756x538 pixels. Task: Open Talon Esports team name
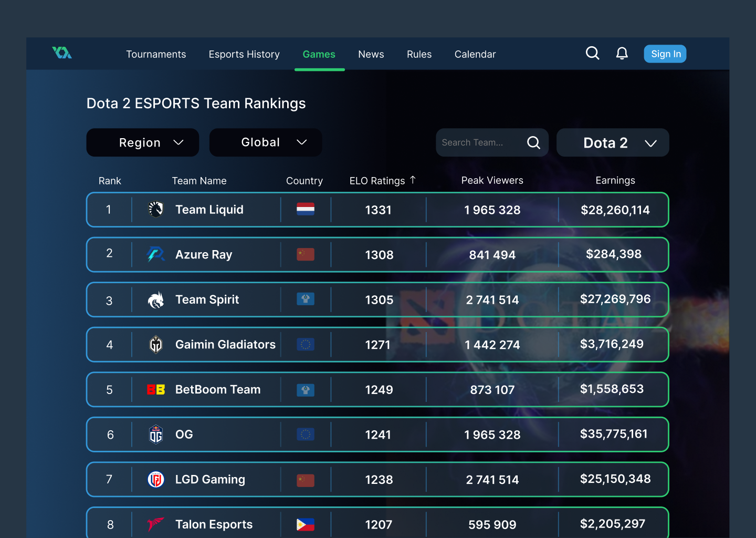pyautogui.click(x=214, y=524)
